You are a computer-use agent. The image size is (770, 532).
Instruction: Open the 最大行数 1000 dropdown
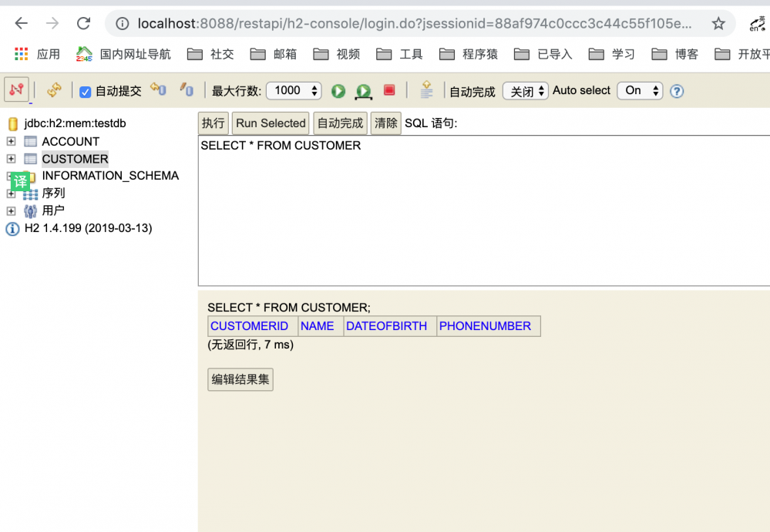tap(293, 90)
